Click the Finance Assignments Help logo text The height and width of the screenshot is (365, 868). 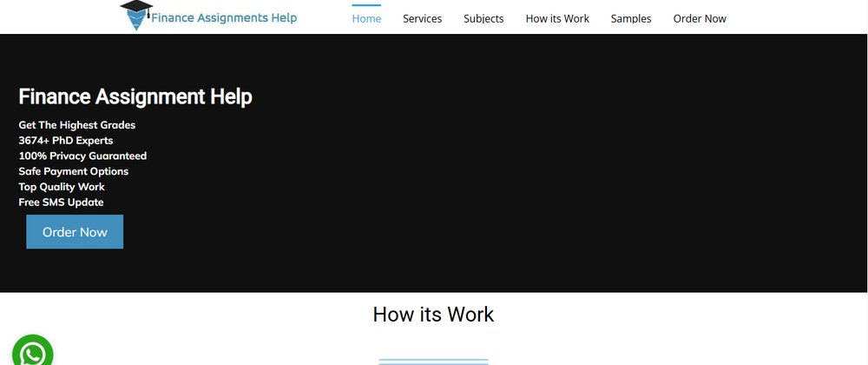[224, 17]
